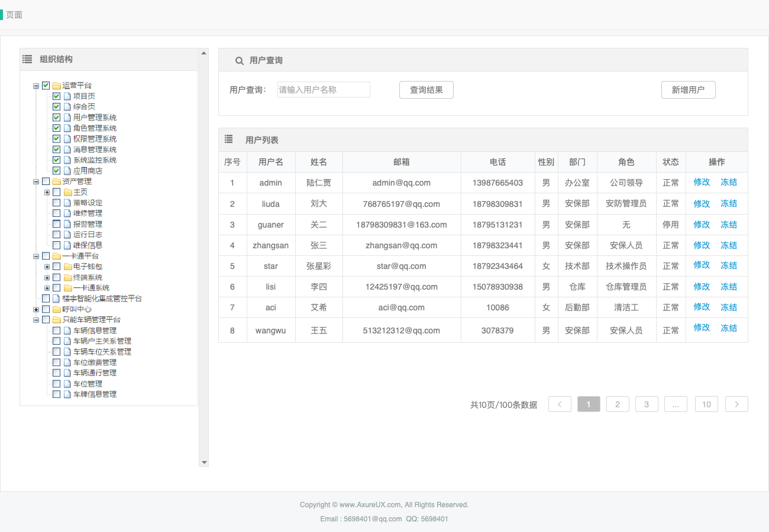Screen dimensions: 769x532
Task: Click the 呼叫中心 folder icon
Action: tap(56, 309)
